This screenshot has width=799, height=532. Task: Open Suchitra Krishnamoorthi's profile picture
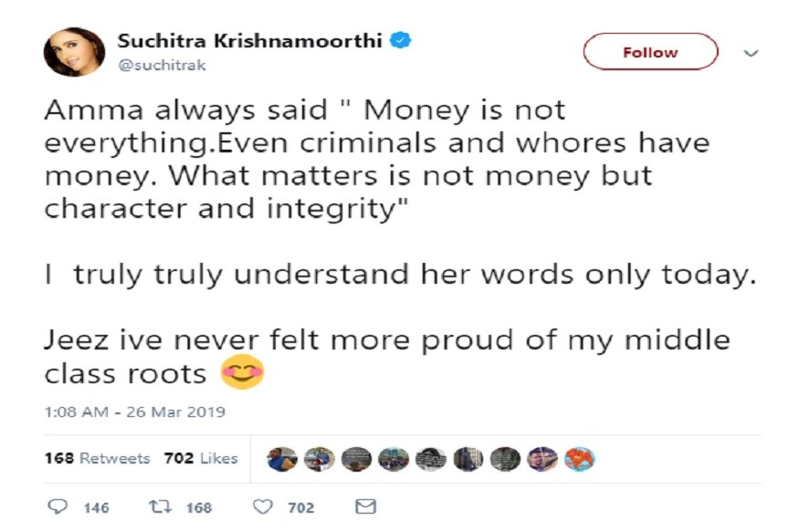coord(68,52)
